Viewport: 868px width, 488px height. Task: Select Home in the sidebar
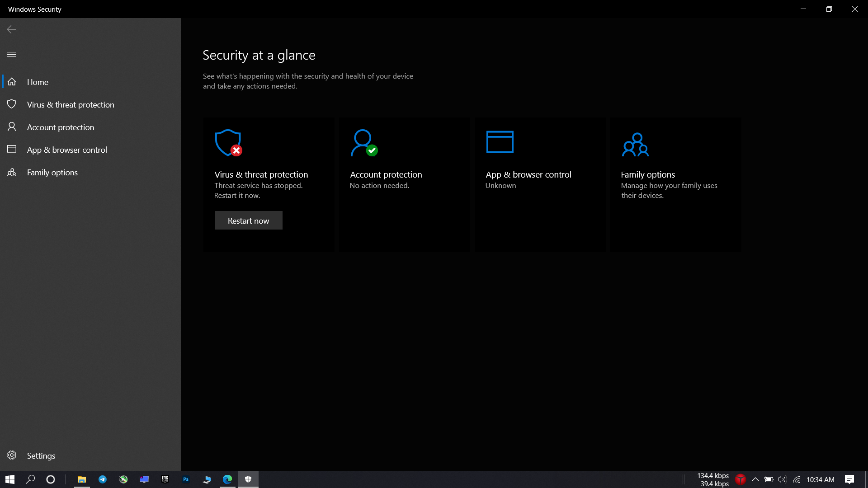tap(38, 82)
